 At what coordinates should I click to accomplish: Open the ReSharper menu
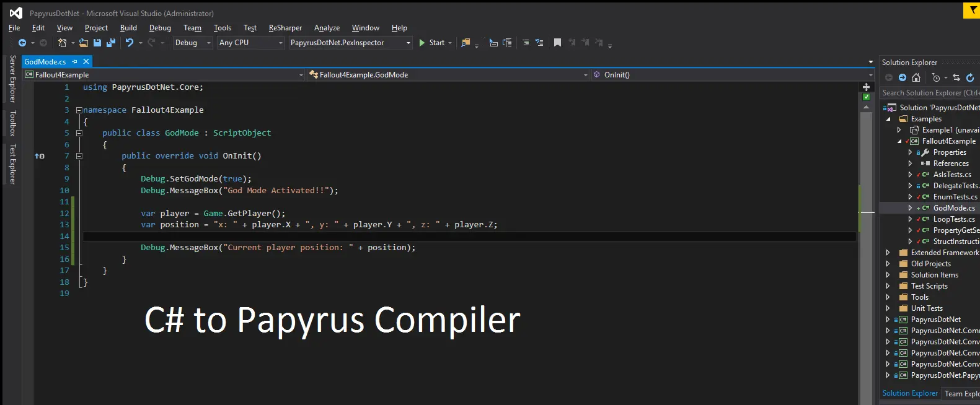pyautogui.click(x=285, y=28)
